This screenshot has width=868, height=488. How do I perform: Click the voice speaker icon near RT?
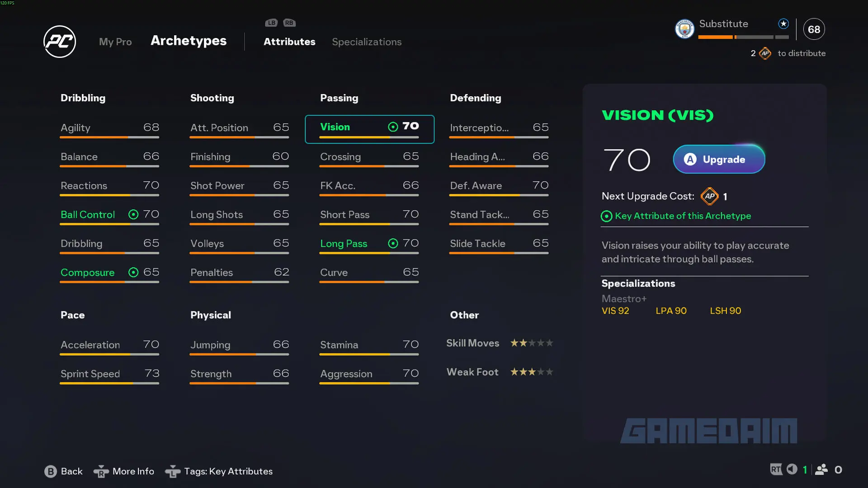point(792,469)
